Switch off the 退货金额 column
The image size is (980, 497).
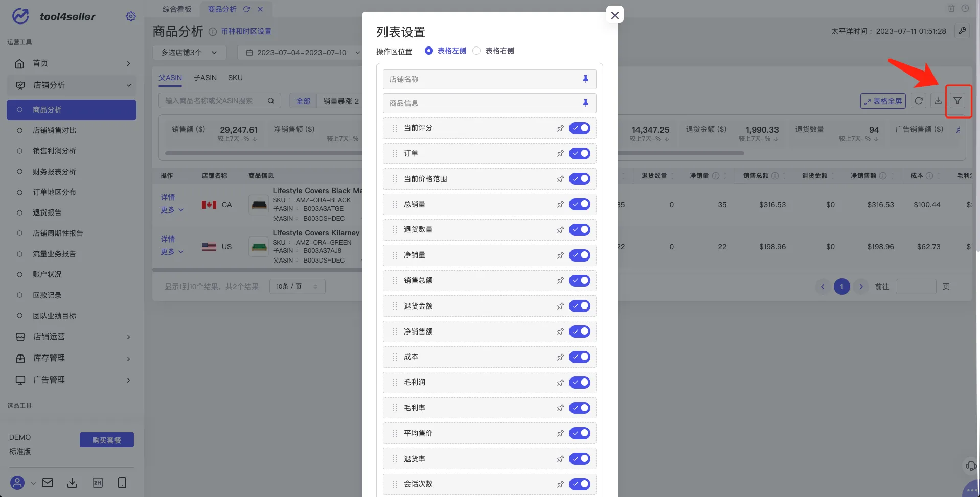click(580, 306)
